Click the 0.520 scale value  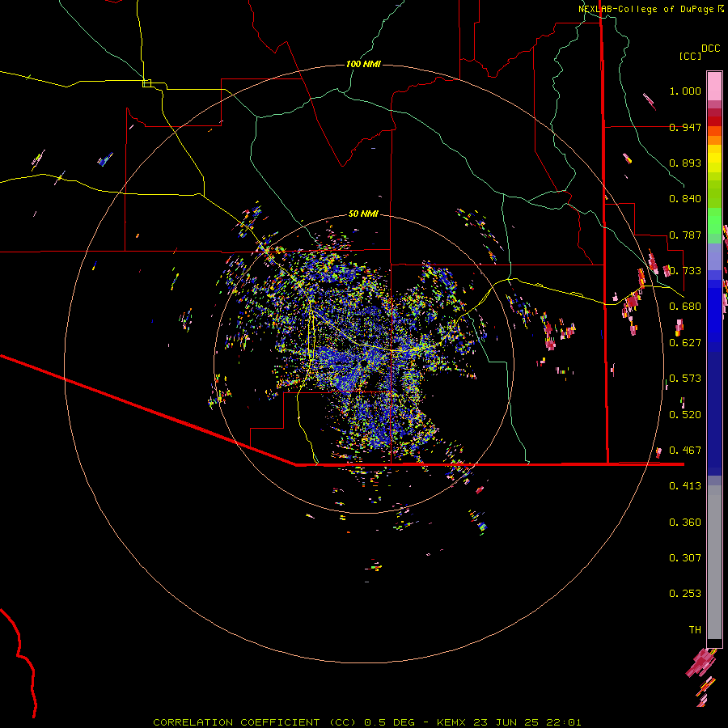pyautogui.click(x=685, y=415)
